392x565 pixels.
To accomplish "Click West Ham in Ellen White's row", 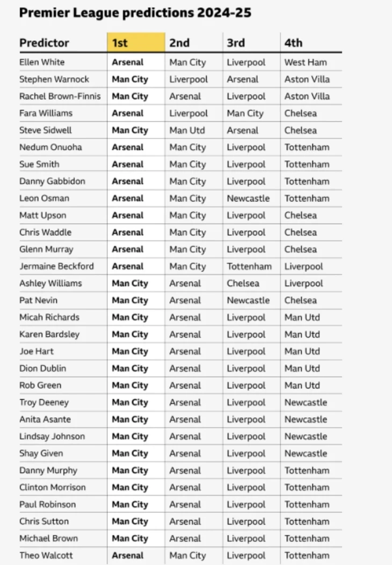I will [x=306, y=62].
